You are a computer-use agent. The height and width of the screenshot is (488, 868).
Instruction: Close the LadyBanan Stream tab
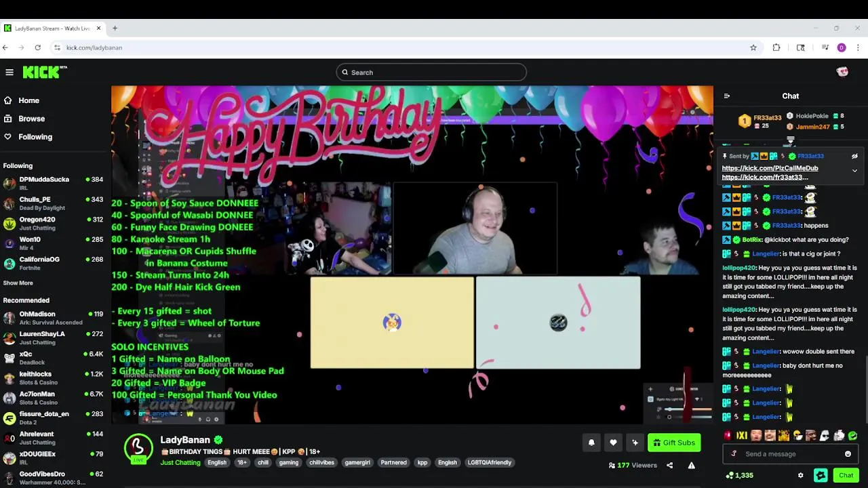(x=98, y=28)
